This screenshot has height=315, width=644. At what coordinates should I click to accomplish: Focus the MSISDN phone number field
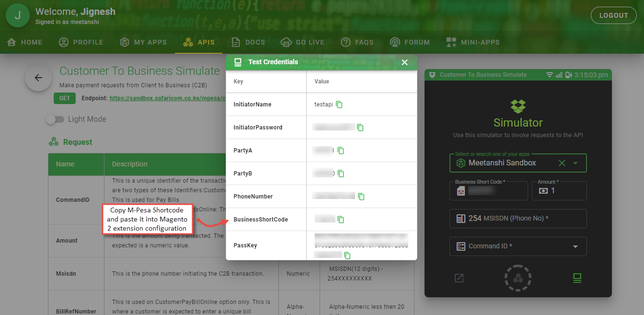pos(518,219)
